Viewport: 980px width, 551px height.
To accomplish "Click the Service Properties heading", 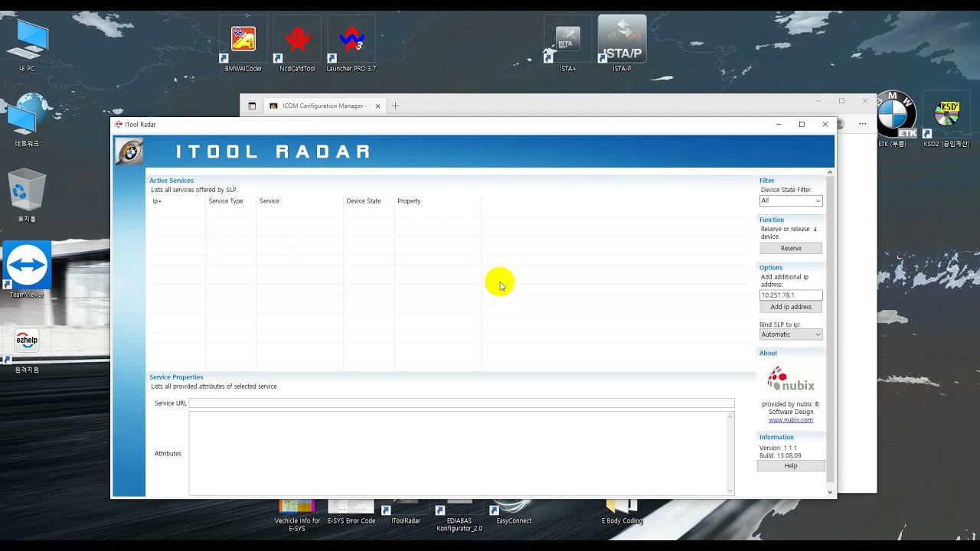I will 176,377.
